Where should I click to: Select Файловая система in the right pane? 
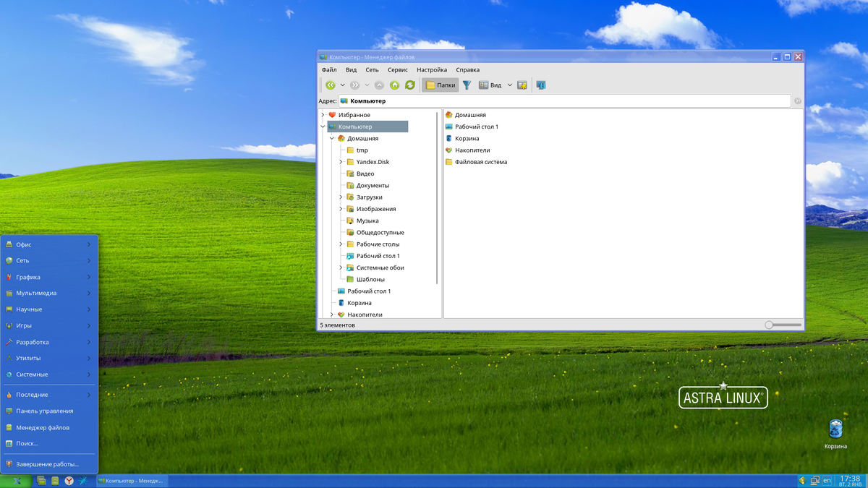pyautogui.click(x=476, y=162)
